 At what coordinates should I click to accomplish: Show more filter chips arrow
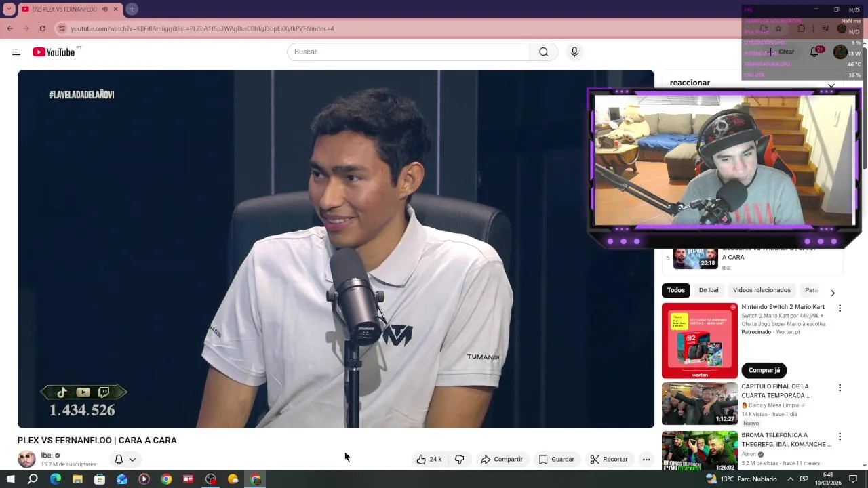pyautogui.click(x=833, y=293)
